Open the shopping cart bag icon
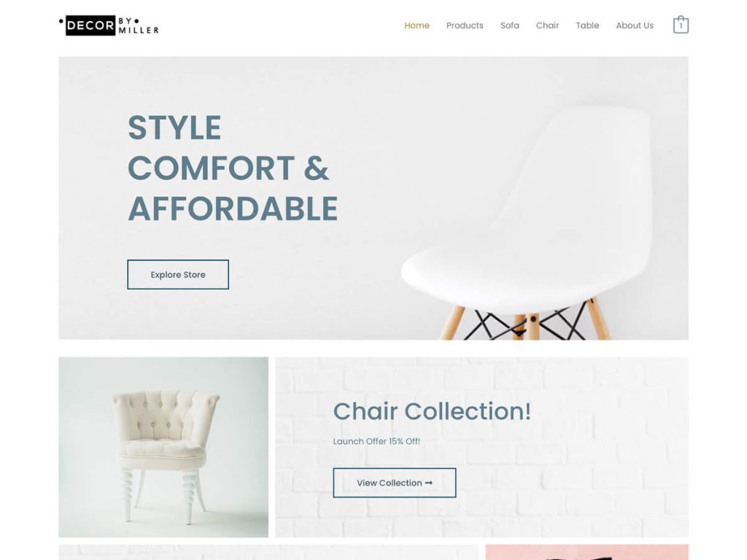Screen dimensions: 747x560 coord(681,25)
